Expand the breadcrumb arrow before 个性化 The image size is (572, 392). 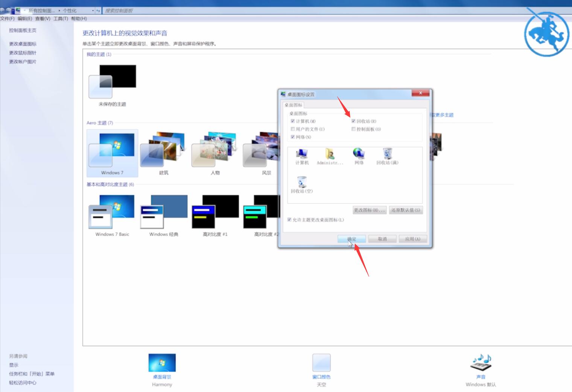[x=59, y=11]
